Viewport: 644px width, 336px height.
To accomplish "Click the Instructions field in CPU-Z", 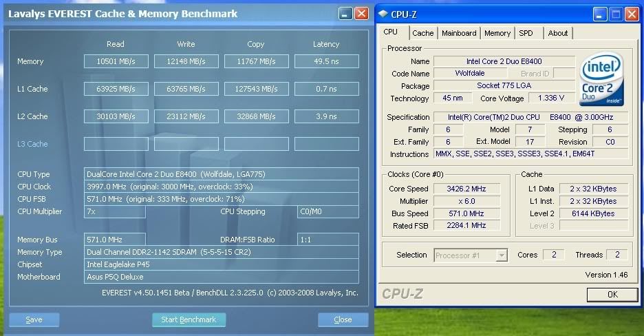I will click(530, 154).
